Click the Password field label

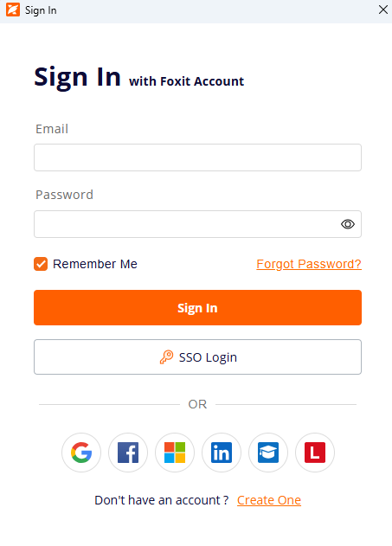[64, 195]
